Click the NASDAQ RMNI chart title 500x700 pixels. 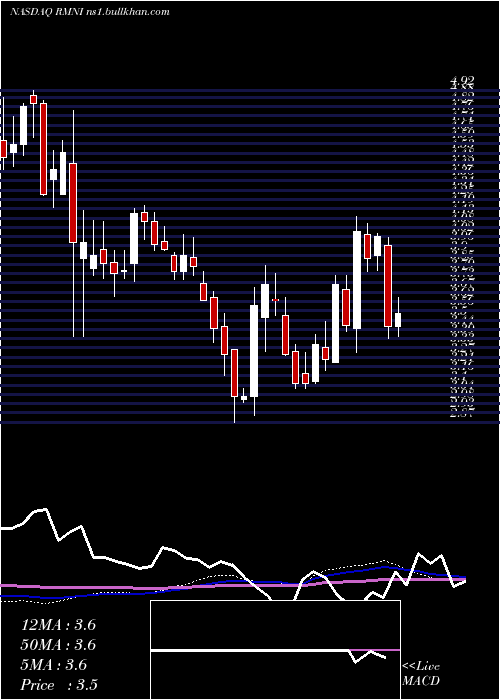point(90,12)
